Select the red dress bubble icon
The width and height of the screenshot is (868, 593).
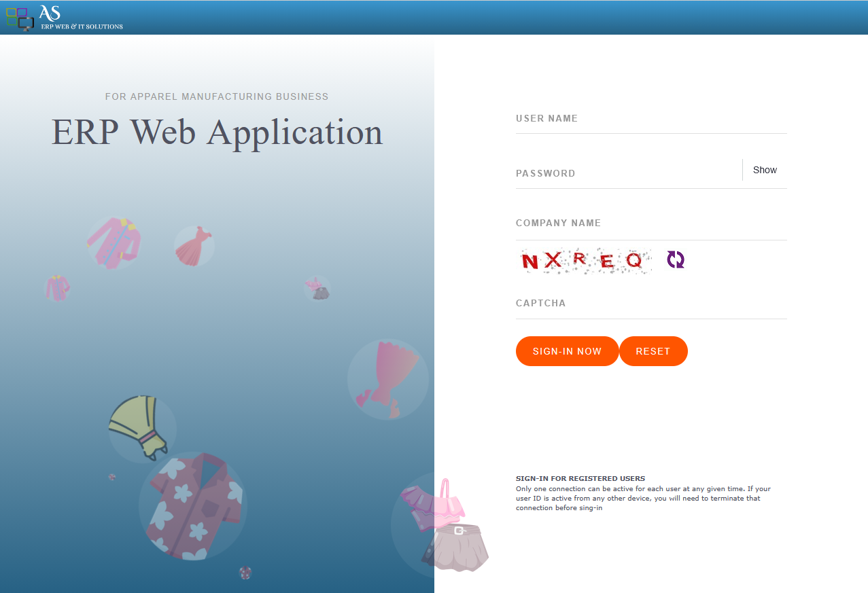tap(194, 246)
